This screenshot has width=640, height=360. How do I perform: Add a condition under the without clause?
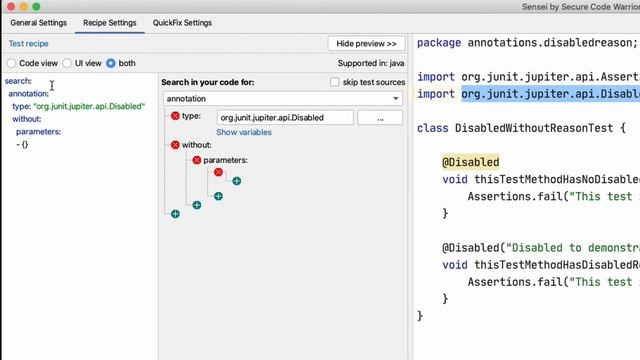pos(197,205)
